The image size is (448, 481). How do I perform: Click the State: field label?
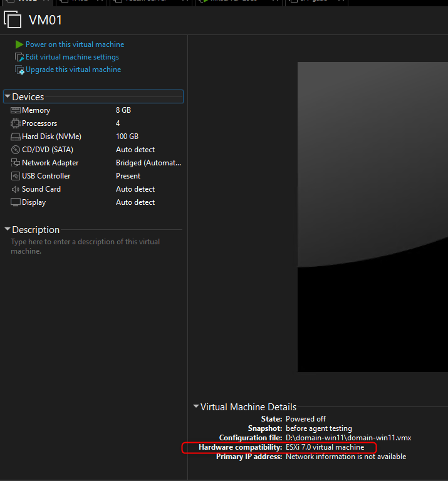coord(271,419)
